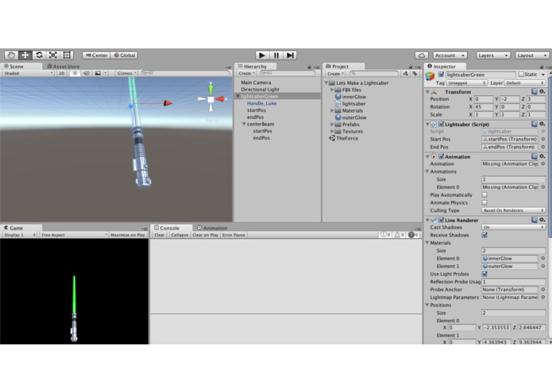This screenshot has width=552, height=392.
Task: Toggle scene lighting sun icon
Action: pos(75,73)
